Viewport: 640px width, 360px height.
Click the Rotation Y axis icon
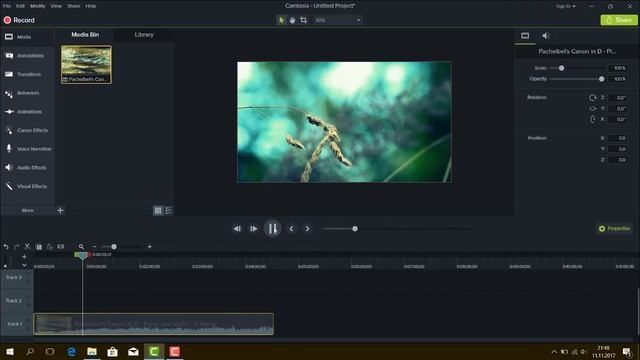point(592,109)
